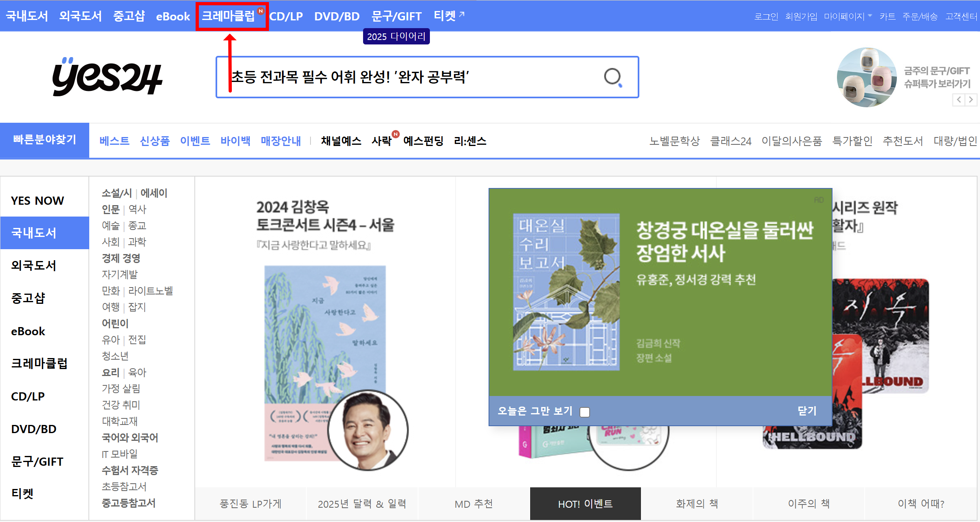Close the popup ad with 닫기
980x522 pixels.
807,411
